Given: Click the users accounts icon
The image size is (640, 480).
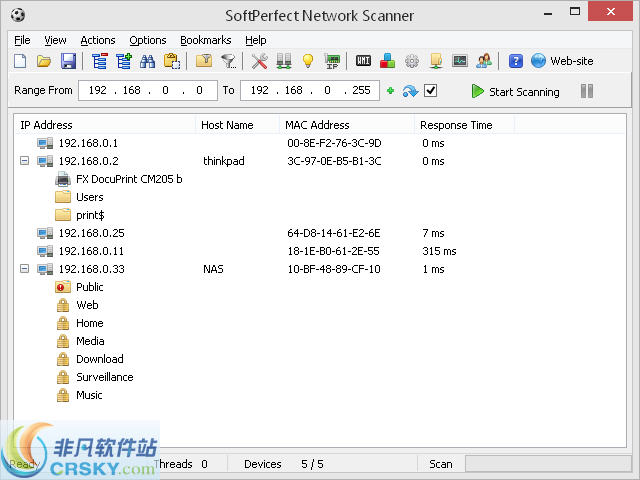Looking at the screenshot, I should point(484,61).
